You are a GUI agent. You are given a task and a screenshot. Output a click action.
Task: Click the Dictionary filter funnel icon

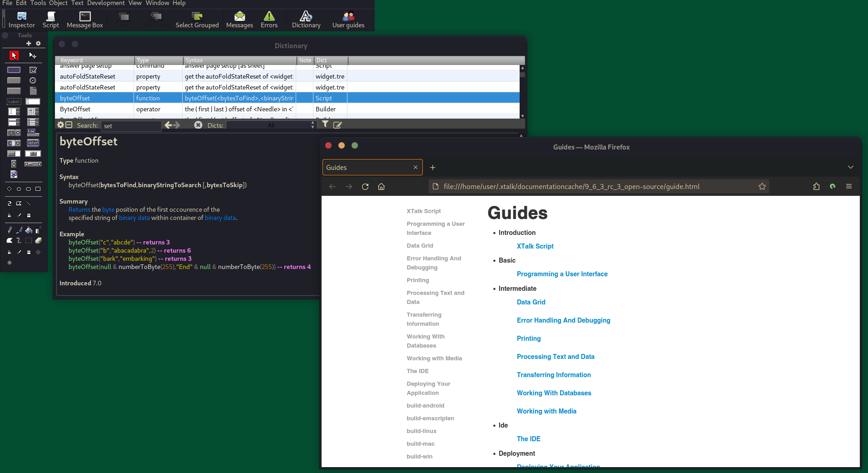pyautogui.click(x=325, y=124)
